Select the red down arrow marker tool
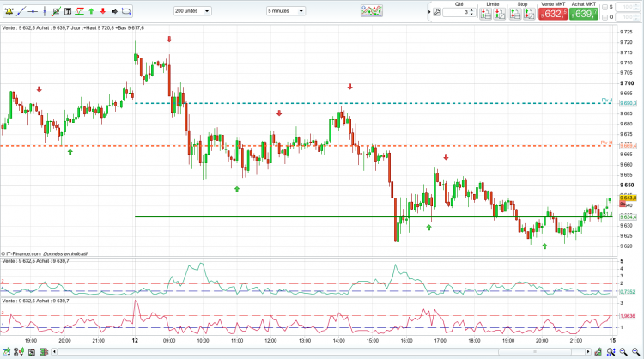 pyautogui.click(x=103, y=11)
